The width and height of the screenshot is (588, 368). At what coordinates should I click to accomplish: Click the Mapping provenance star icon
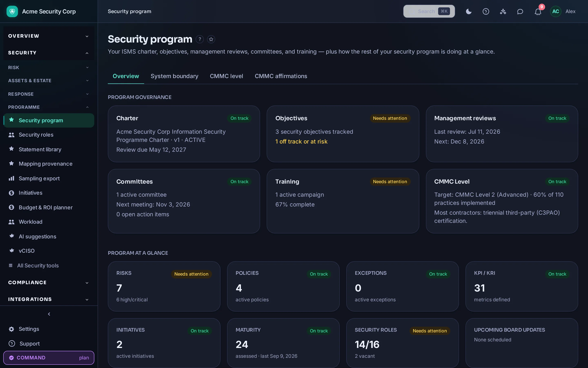11,164
